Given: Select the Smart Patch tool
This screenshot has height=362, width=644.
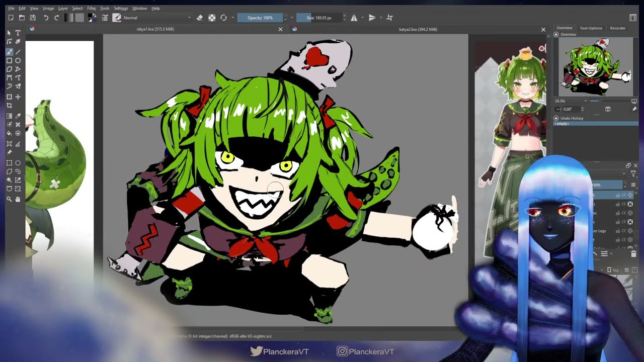Looking at the screenshot, I should [18, 125].
